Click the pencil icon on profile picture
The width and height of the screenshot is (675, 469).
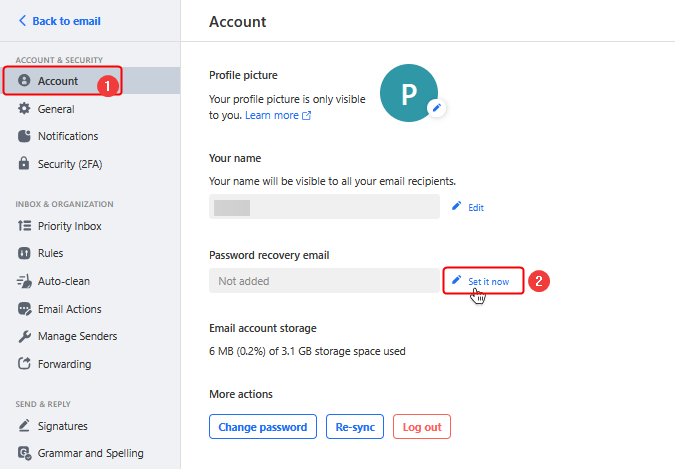pos(435,108)
